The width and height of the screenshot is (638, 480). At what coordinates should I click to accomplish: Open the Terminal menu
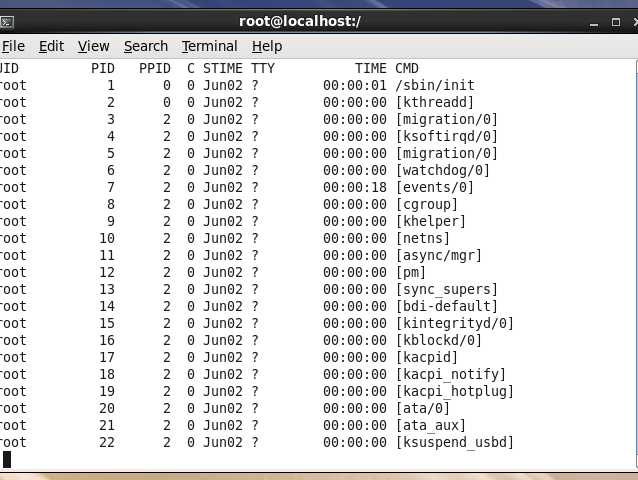coord(209,46)
